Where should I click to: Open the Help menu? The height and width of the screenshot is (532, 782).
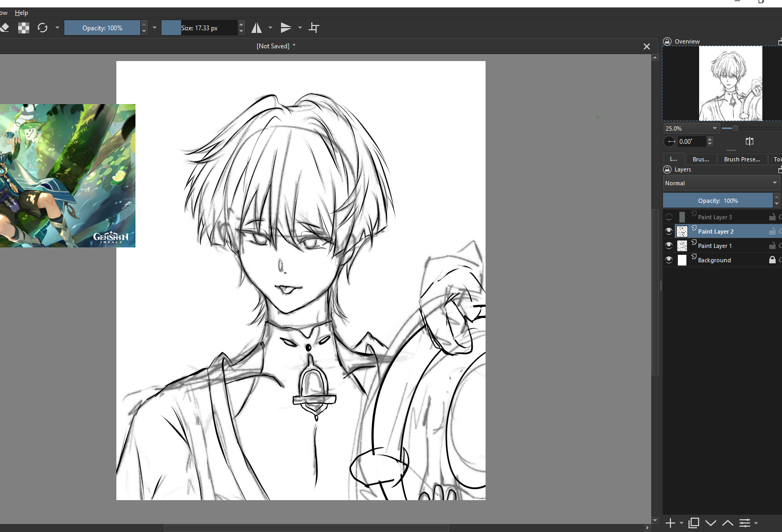[x=21, y=13]
